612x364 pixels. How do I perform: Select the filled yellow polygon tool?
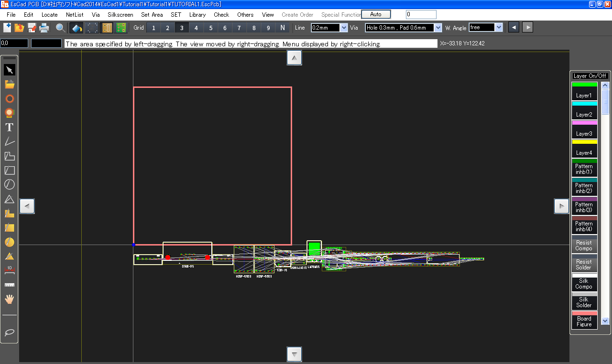click(x=10, y=214)
